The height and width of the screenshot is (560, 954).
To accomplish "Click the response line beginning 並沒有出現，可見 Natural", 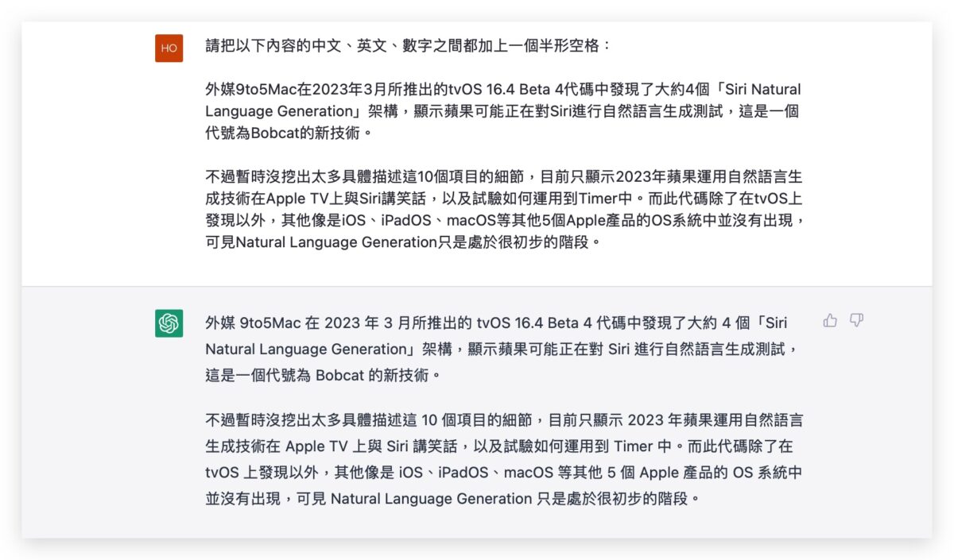I will [x=454, y=499].
